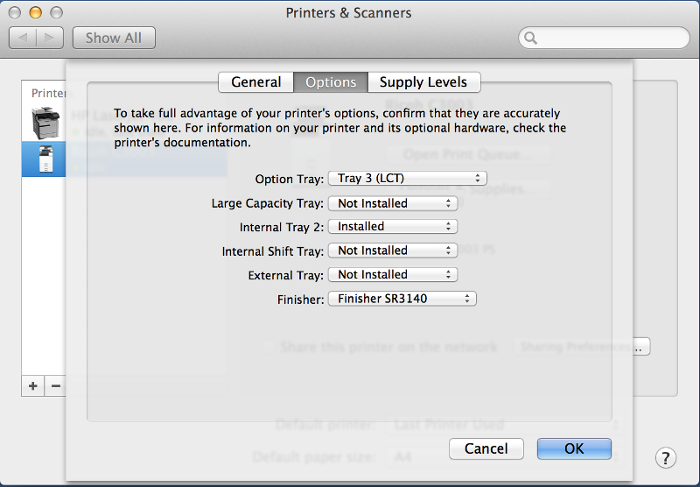The width and height of the screenshot is (700, 487).
Task: Switch to the General tab
Action: coord(256,83)
